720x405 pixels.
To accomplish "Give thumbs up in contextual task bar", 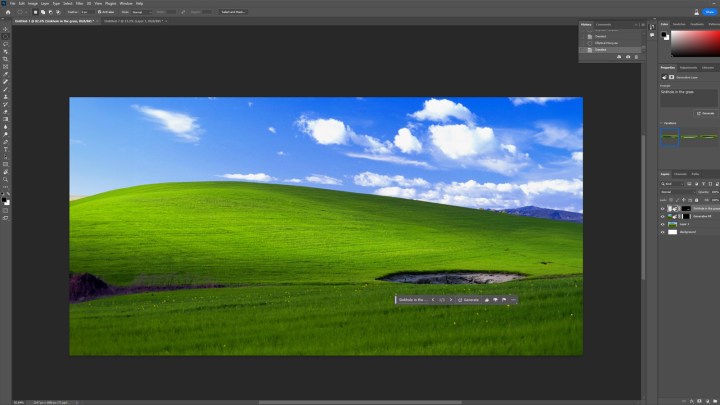I will point(487,300).
